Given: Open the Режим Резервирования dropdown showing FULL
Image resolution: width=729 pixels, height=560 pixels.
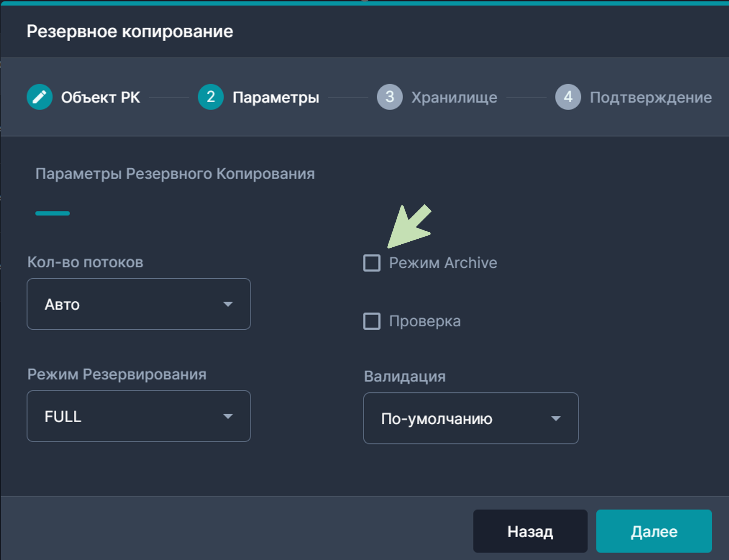Looking at the screenshot, I should [138, 416].
